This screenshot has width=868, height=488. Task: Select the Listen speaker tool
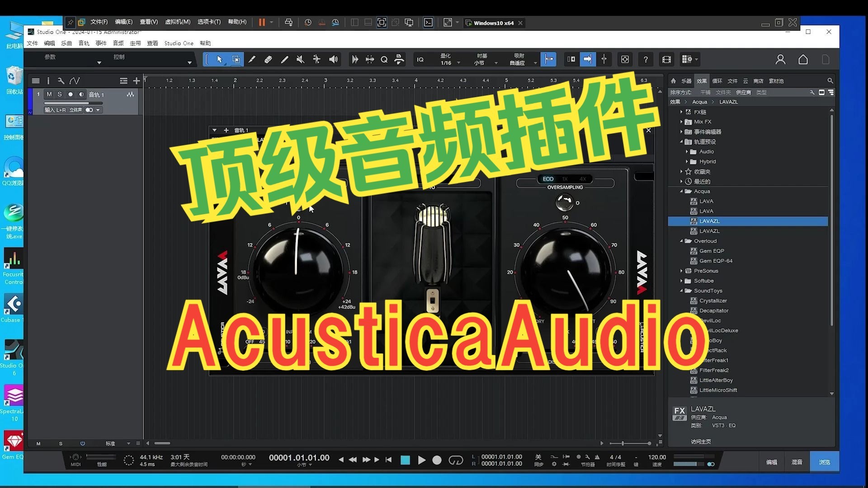tap(333, 59)
